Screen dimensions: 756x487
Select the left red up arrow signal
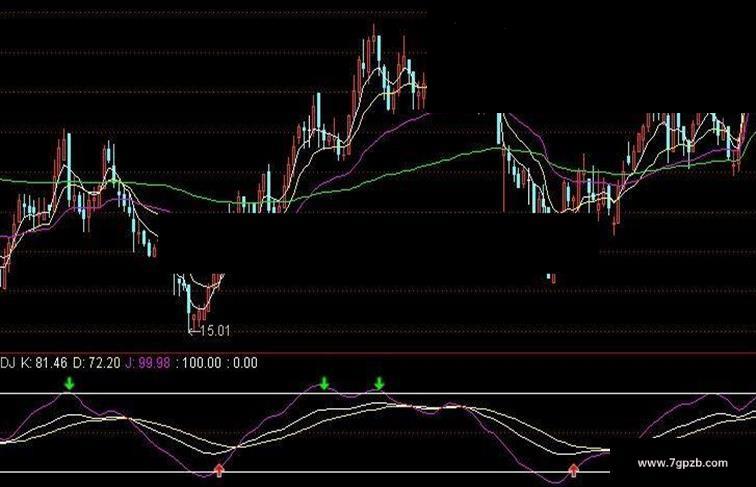pyautogui.click(x=219, y=470)
